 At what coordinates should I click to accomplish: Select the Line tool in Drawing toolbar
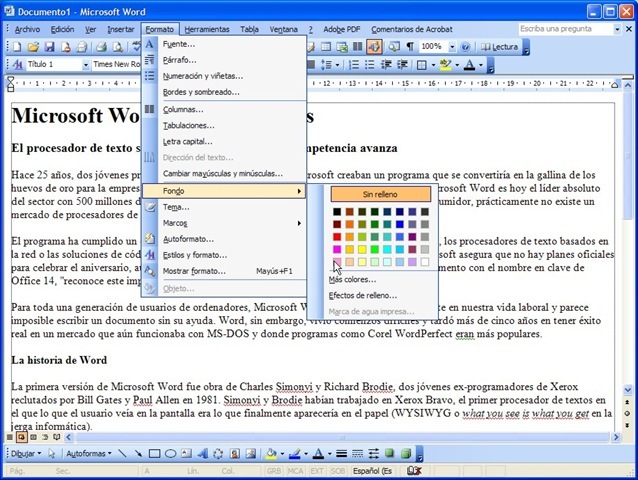[x=122, y=453]
